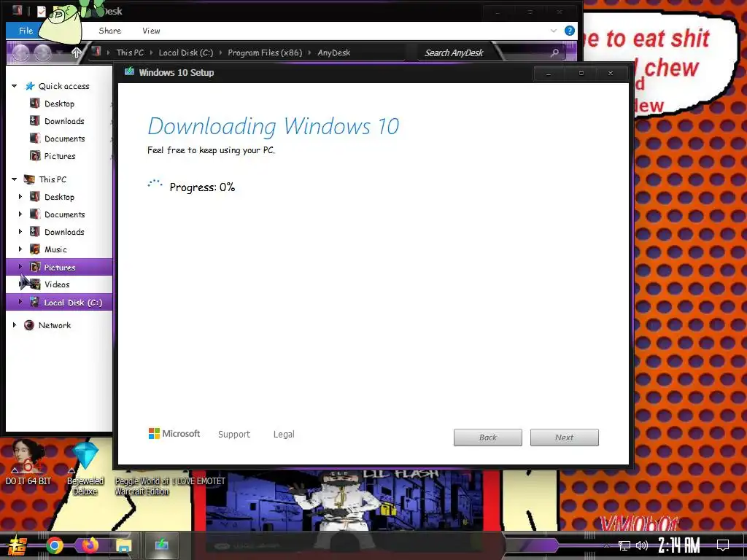This screenshot has width=747, height=560.
Task: Click Pictures folder icon under This PC
Action: (x=35, y=267)
